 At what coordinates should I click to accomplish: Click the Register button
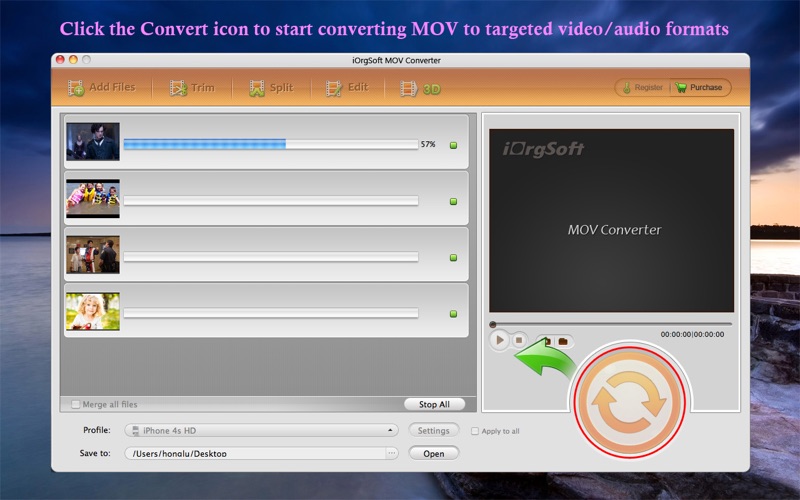(x=643, y=87)
